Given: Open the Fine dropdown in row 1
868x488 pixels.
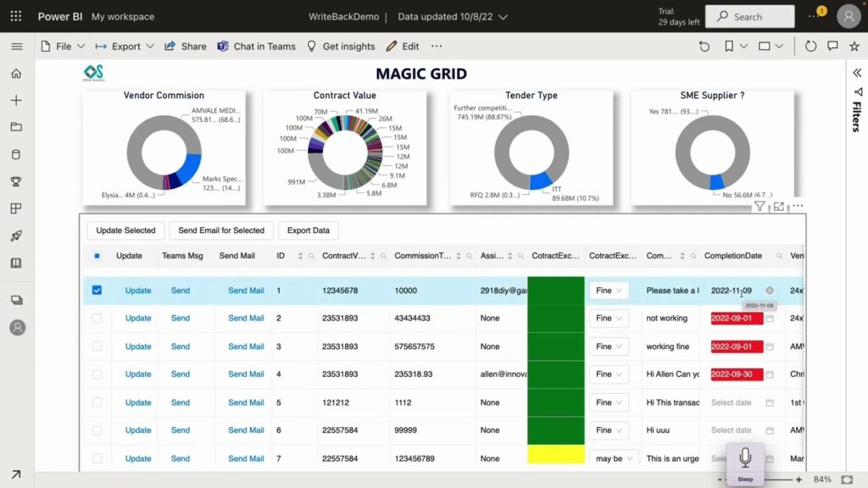Looking at the screenshot, I should tap(609, 291).
